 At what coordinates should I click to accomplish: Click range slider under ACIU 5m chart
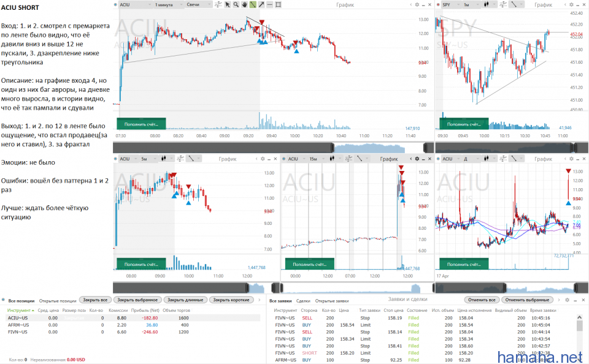pos(196,288)
